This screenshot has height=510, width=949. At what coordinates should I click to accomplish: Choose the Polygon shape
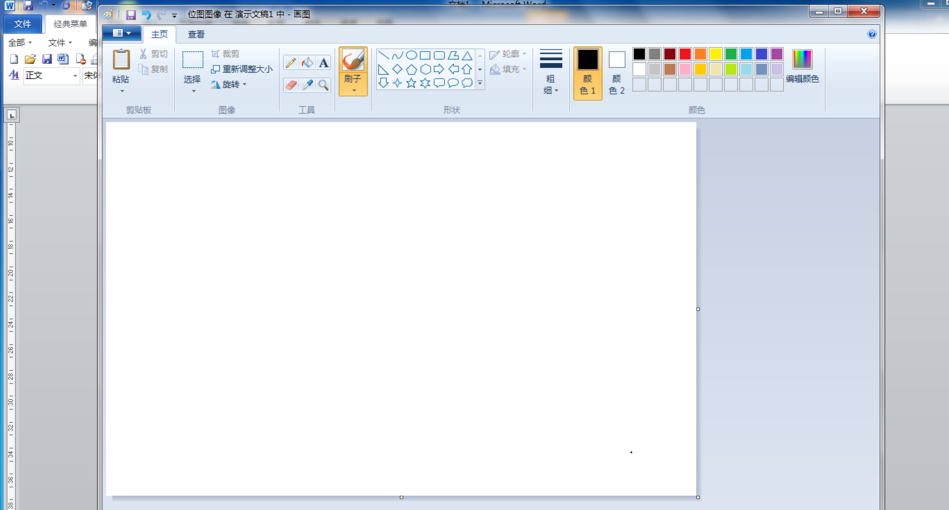click(x=453, y=55)
